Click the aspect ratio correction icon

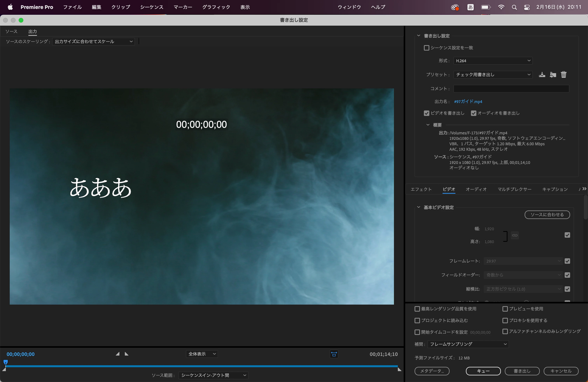pyautogui.click(x=334, y=354)
